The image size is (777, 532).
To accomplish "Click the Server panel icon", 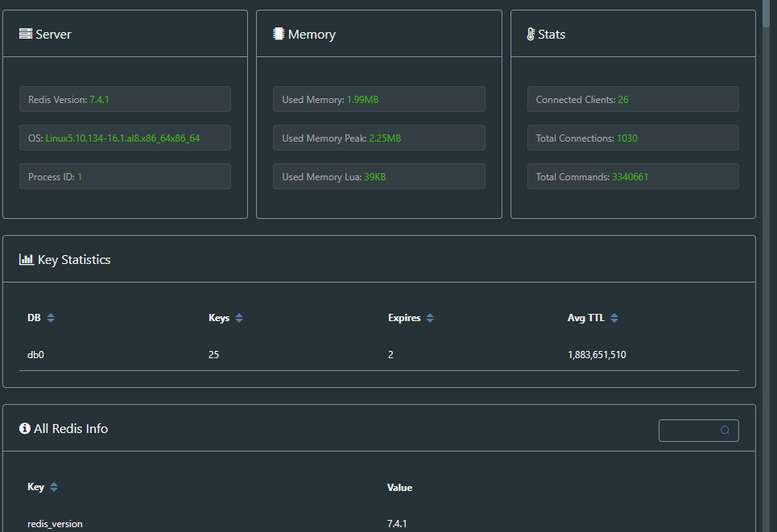I will pos(26,35).
